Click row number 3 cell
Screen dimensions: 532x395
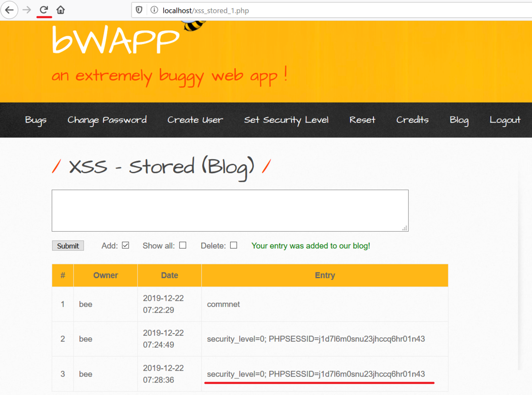point(63,374)
